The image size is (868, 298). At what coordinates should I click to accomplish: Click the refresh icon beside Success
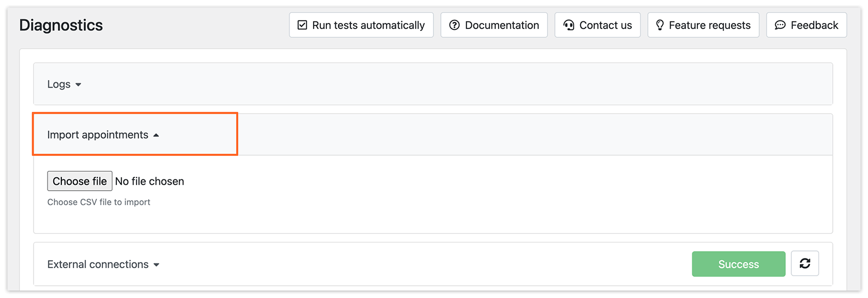pyautogui.click(x=805, y=263)
